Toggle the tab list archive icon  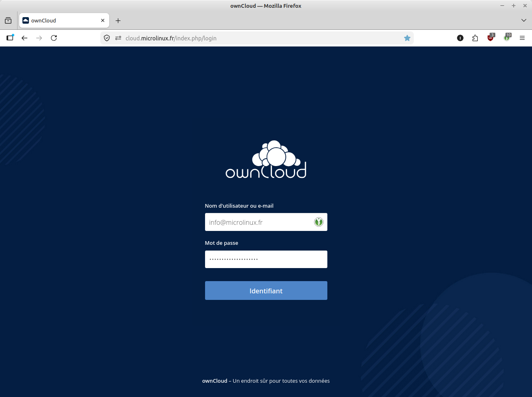tap(8, 20)
